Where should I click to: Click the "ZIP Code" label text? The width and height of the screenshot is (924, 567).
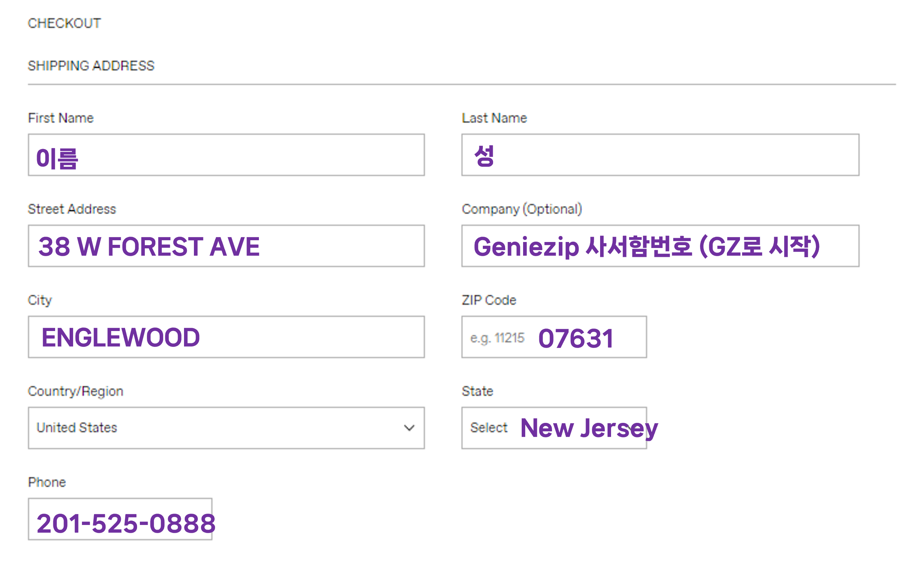(x=489, y=300)
